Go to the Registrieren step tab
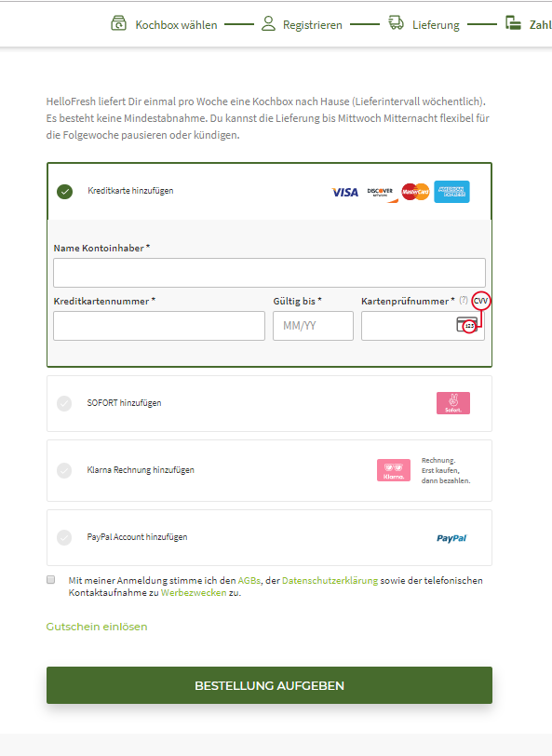Image resolution: width=552 pixels, height=756 pixels. click(302, 23)
